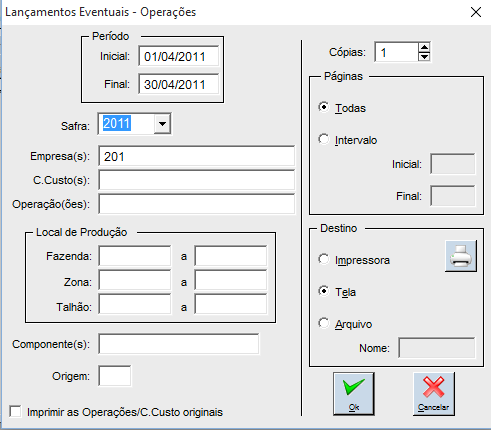Confirm with the green checkmark Ok button
The image size is (491, 430).
[354, 394]
